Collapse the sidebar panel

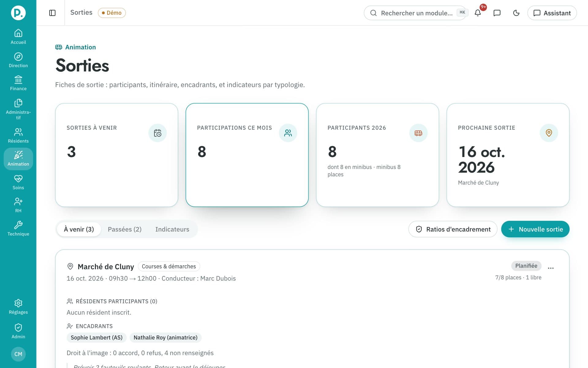pyautogui.click(x=52, y=13)
